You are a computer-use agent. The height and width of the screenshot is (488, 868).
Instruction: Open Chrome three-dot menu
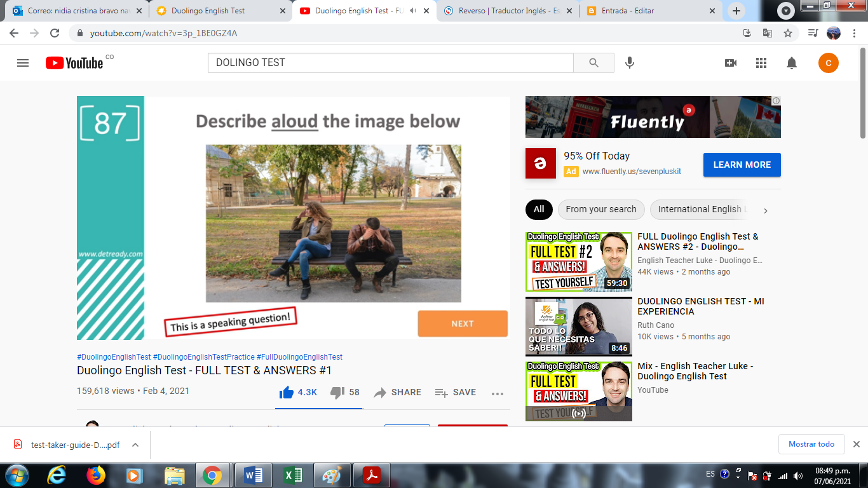(854, 33)
